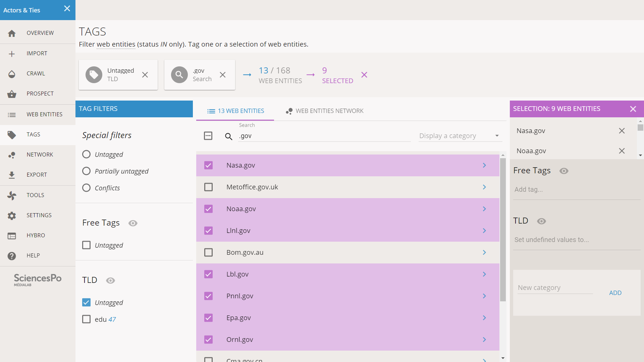Open the Settings gear icon

click(12, 216)
